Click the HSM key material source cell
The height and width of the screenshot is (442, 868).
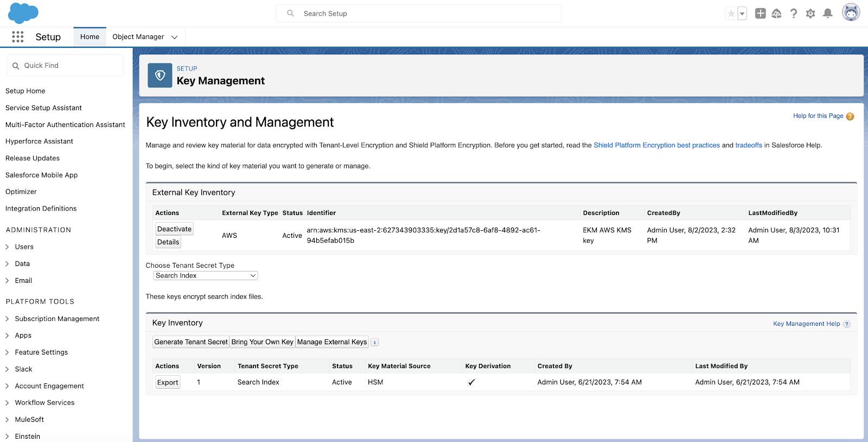[x=375, y=382]
